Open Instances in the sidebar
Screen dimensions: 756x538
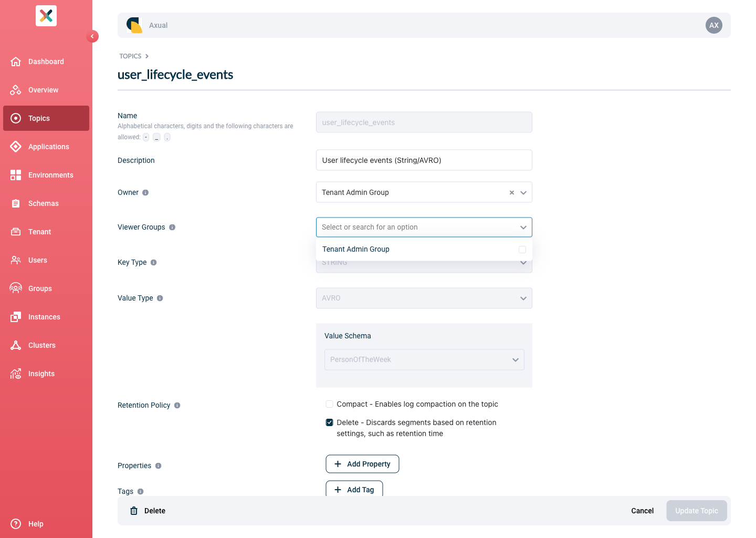(x=46, y=317)
